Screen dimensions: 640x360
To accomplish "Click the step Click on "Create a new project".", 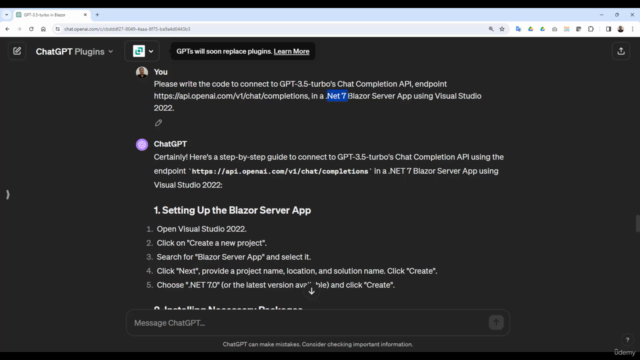I will point(211,243).
